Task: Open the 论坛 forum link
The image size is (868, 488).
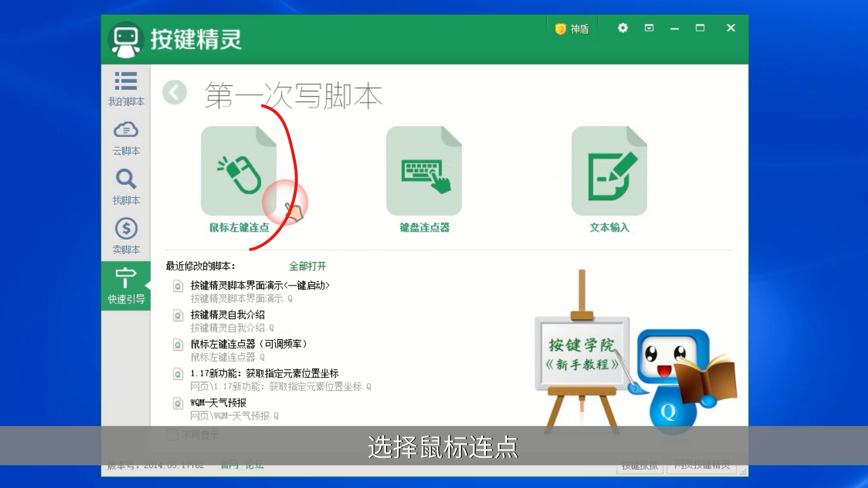Action: 255,465
